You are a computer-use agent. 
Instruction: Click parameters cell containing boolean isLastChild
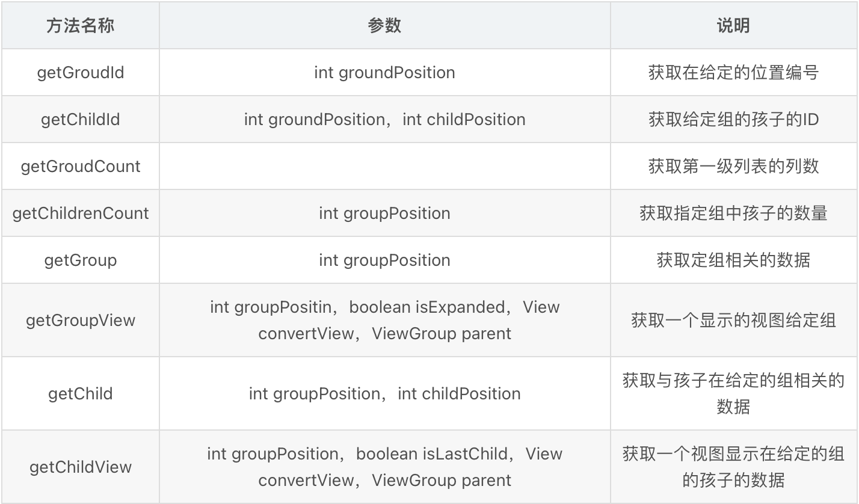(384, 467)
